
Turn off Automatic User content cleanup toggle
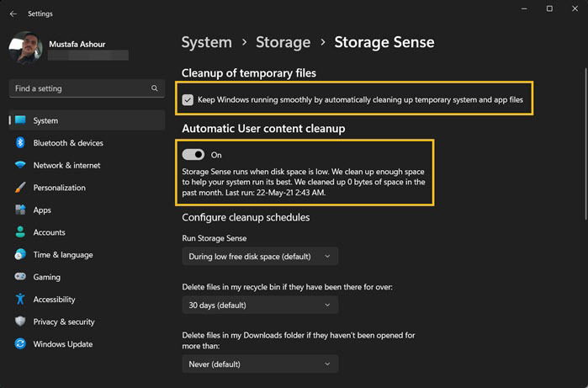click(x=193, y=155)
